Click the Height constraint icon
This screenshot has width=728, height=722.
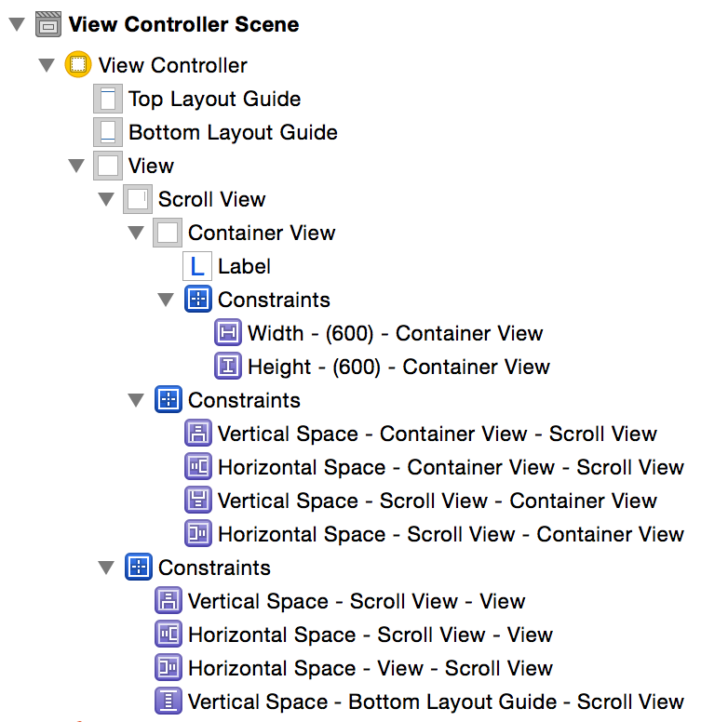pyautogui.click(x=228, y=367)
